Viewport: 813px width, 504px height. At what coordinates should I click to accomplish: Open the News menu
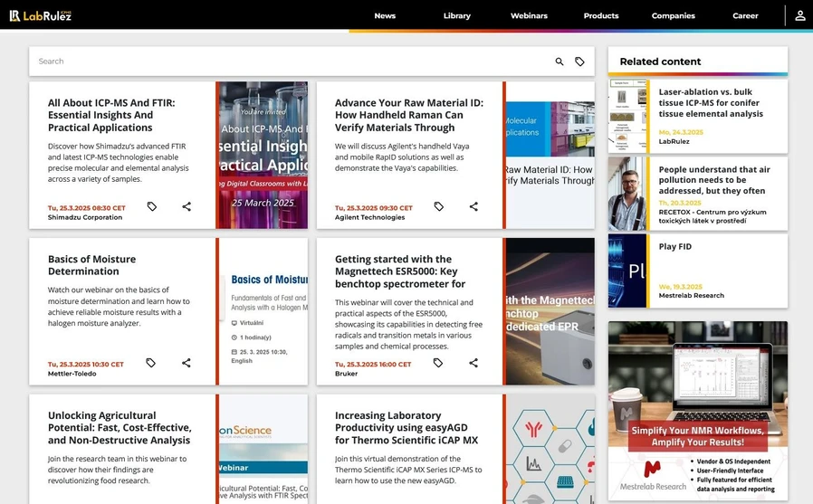[x=385, y=15]
